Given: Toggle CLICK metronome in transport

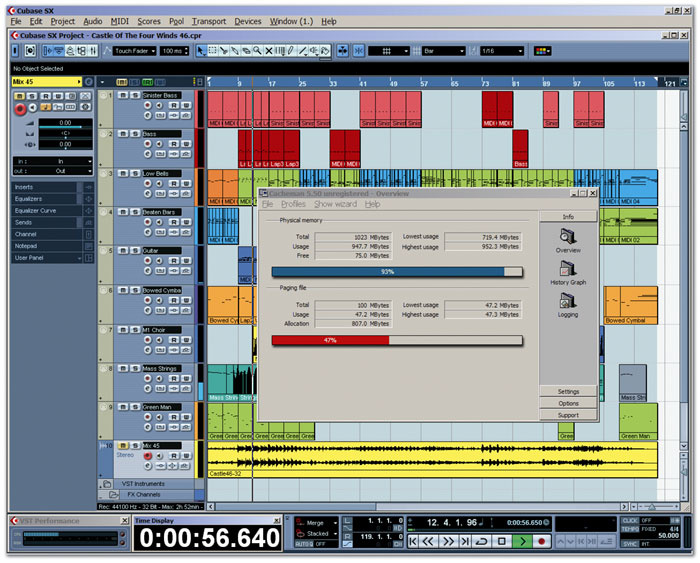Looking at the screenshot, I should click(x=630, y=520).
